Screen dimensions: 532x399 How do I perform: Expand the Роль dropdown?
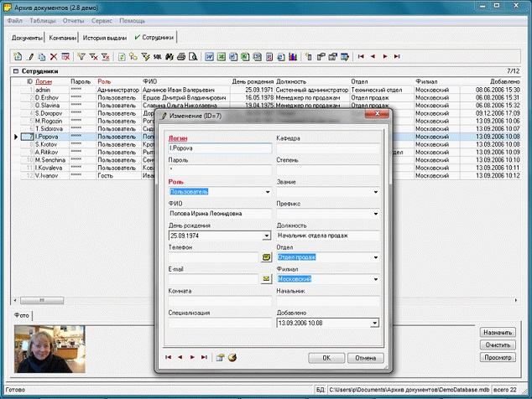(x=267, y=192)
